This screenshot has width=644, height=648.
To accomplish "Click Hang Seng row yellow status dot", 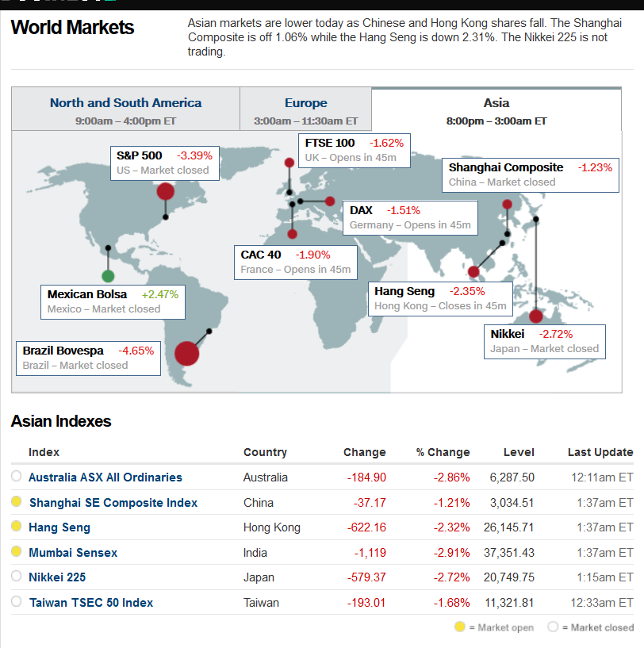I will (16, 526).
